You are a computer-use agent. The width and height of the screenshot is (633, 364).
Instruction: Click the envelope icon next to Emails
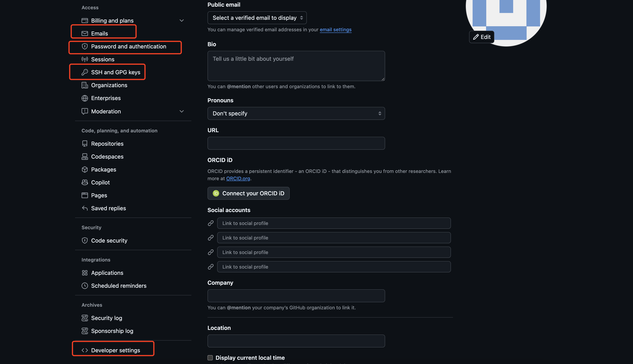(x=85, y=33)
